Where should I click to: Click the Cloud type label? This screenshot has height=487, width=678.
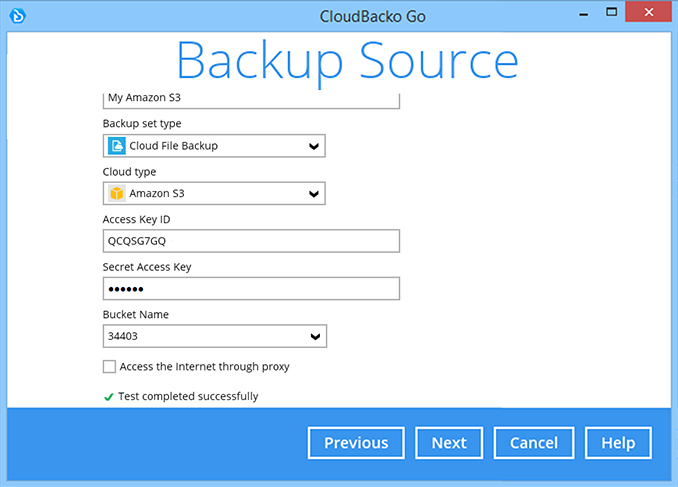pyautogui.click(x=129, y=172)
